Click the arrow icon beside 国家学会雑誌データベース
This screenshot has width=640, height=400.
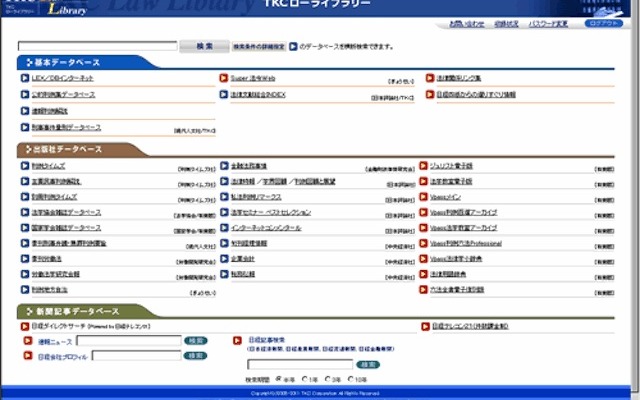pos(25,228)
